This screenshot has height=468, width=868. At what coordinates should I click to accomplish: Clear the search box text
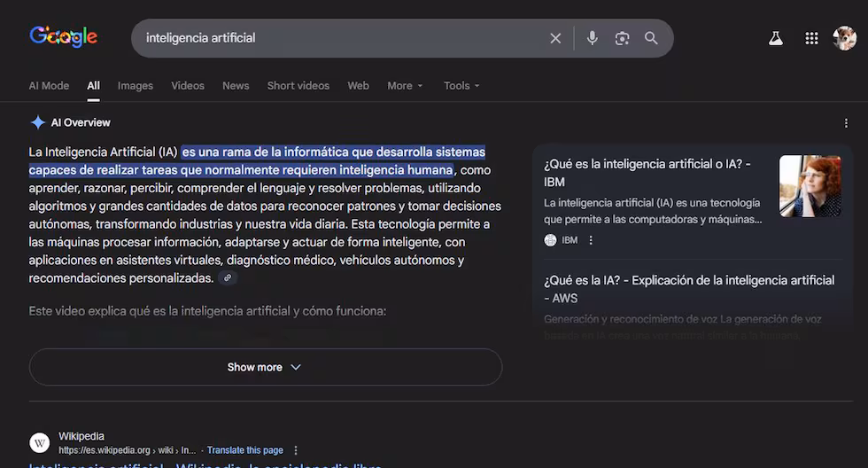pyautogui.click(x=555, y=38)
